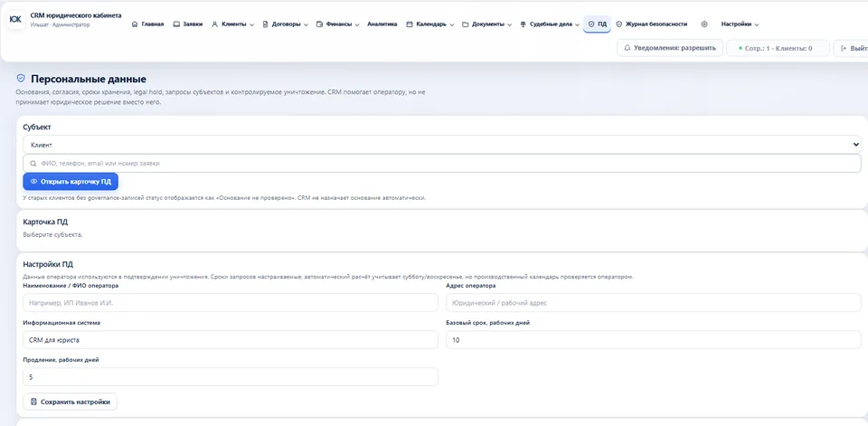Open Журнал безопасности shield icon
This screenshot has height=426, width=868.
[x=618, y=24]
